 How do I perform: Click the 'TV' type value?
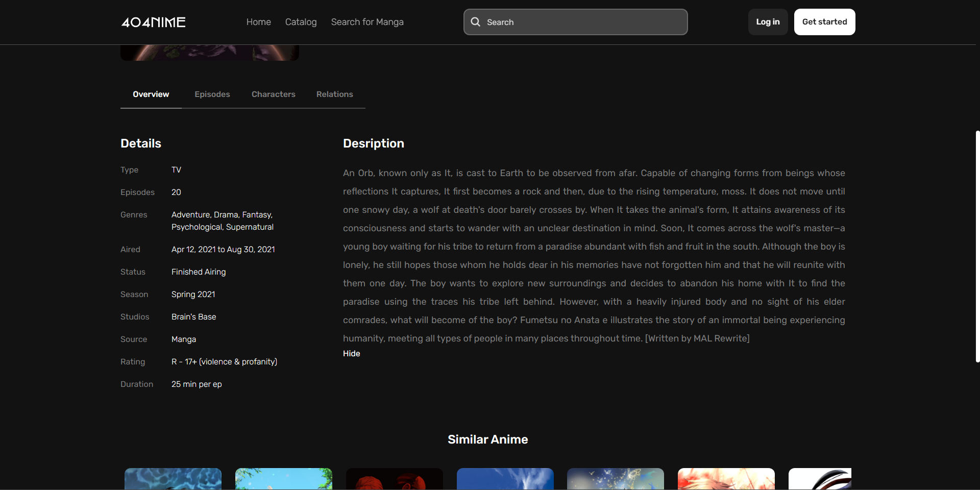pos(176,170)
